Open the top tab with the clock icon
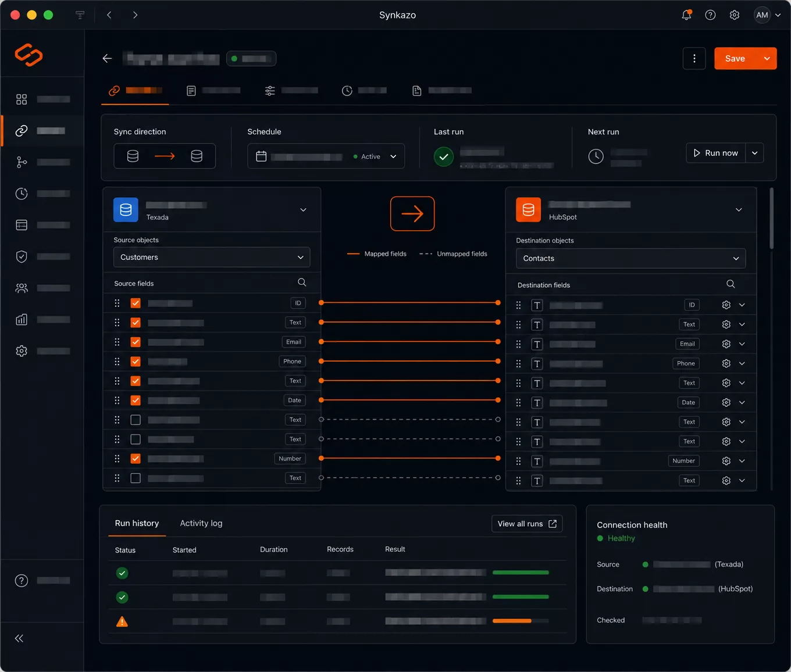The height and width of the screenshot is (672, 791). [364, 91]
